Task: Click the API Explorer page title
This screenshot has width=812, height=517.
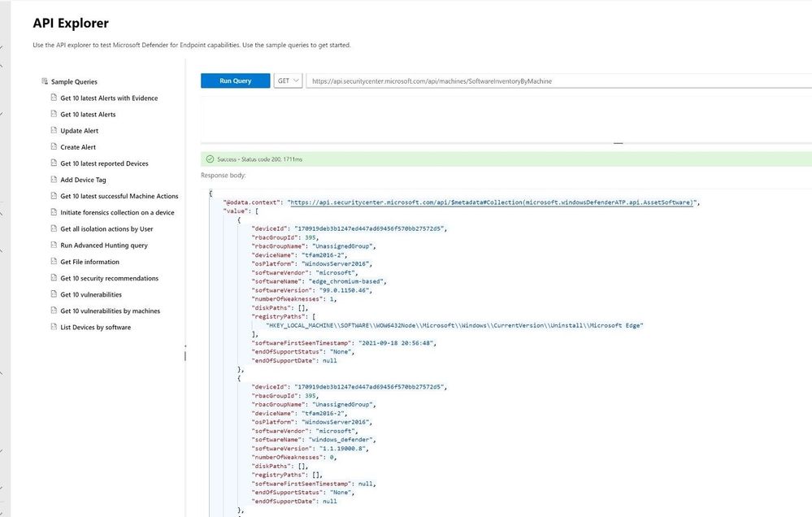Action: click(71, 24)
